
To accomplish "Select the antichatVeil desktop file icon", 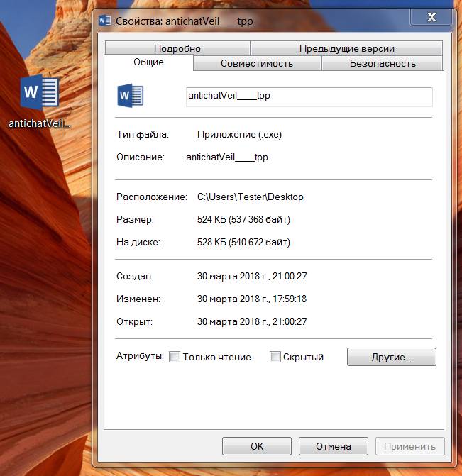I will [x=40, y=92].
